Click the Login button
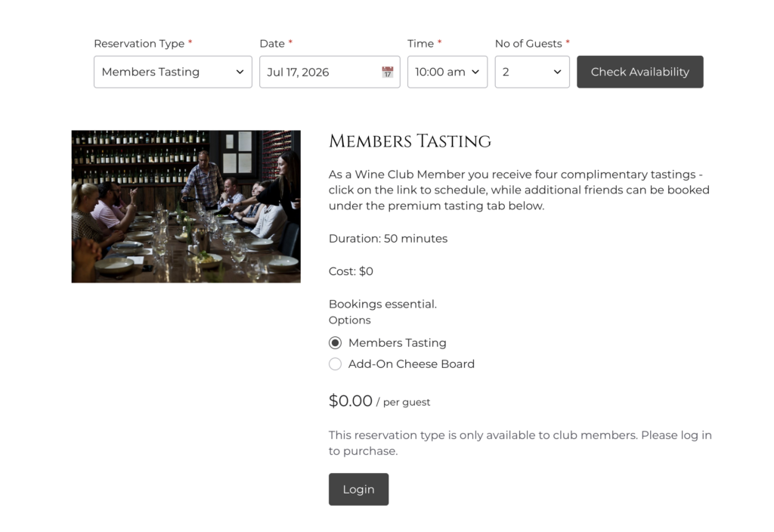 [359, 490]
